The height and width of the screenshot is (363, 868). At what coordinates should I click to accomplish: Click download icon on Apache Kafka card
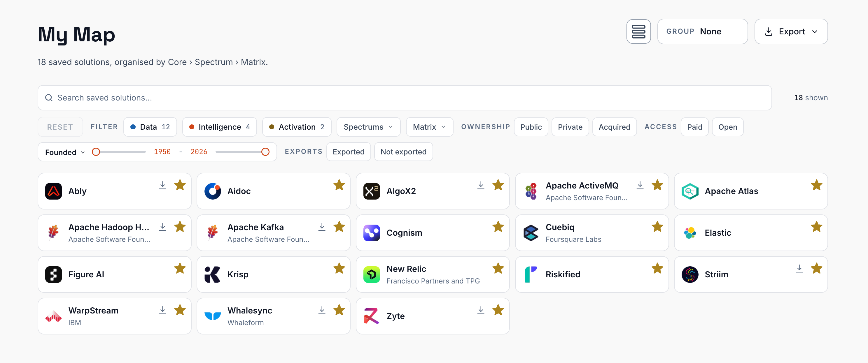coord(322,227)
